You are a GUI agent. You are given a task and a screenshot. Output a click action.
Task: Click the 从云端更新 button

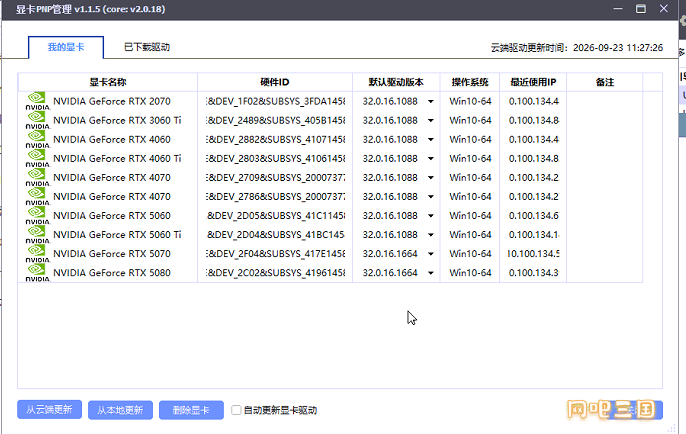49,410
